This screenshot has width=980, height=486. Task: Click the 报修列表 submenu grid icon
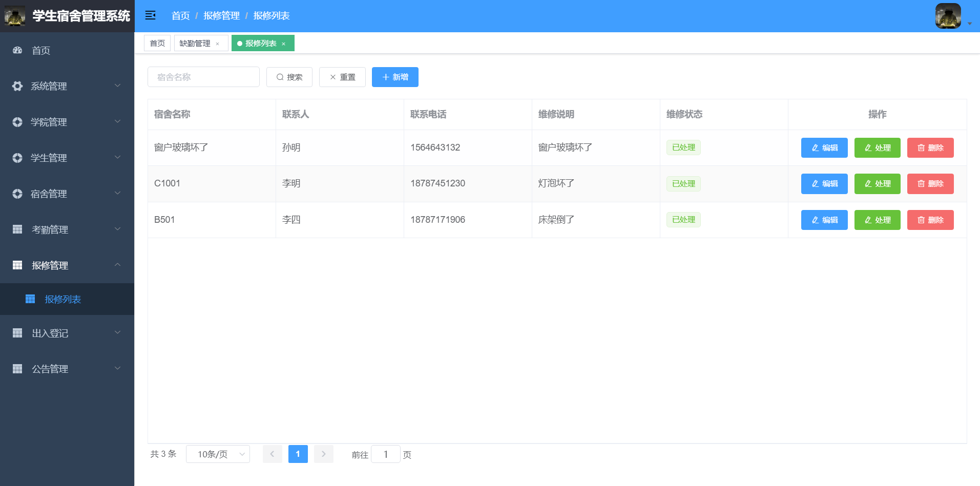(x=30, y=299)
